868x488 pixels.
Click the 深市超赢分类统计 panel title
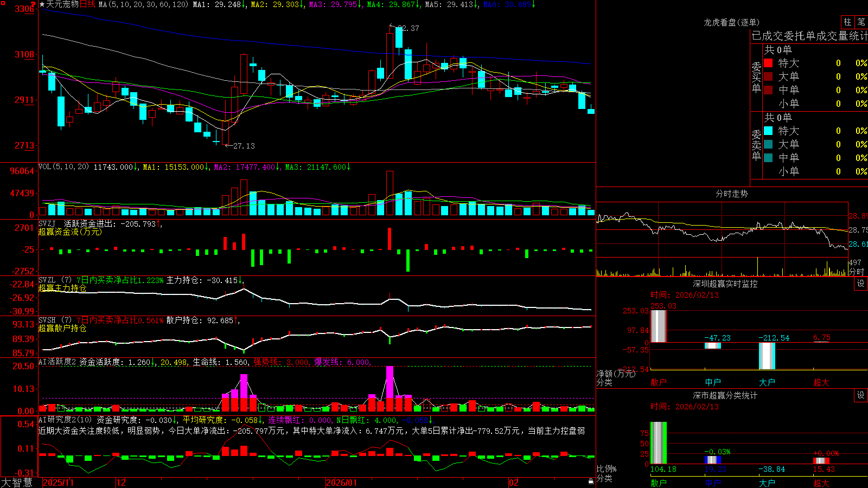click(x=725, y=395)
